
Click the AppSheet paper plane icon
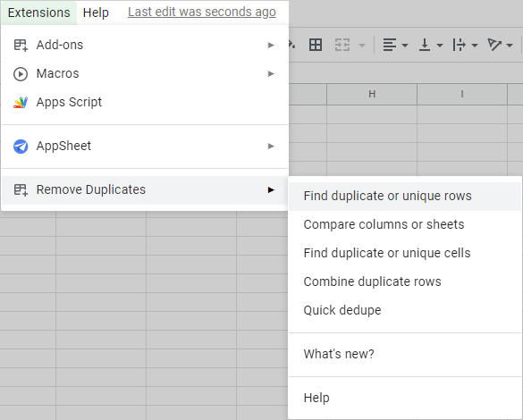coord(21,147)
